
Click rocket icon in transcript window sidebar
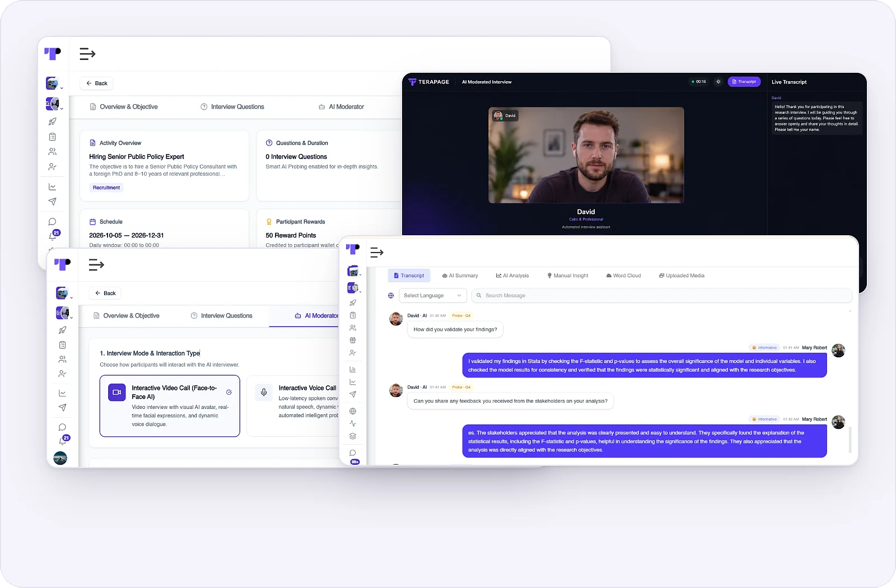[x=353, y=303]
